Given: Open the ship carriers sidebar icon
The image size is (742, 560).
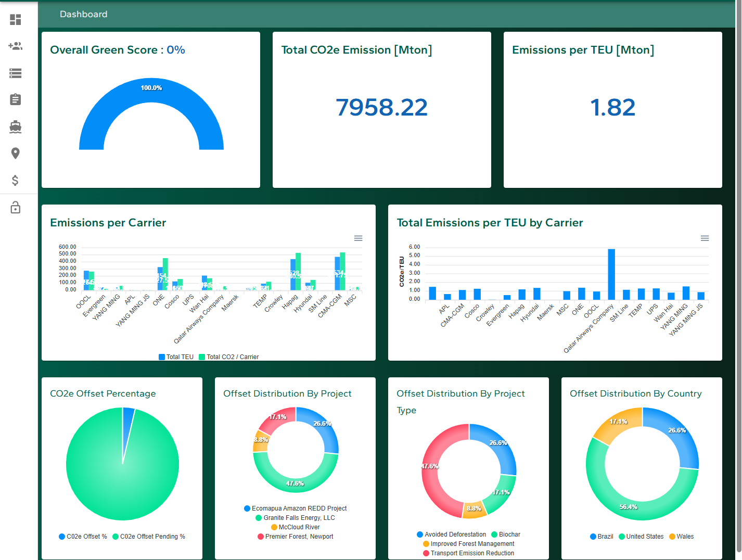Looking at the screenshot, I should 16,126.
